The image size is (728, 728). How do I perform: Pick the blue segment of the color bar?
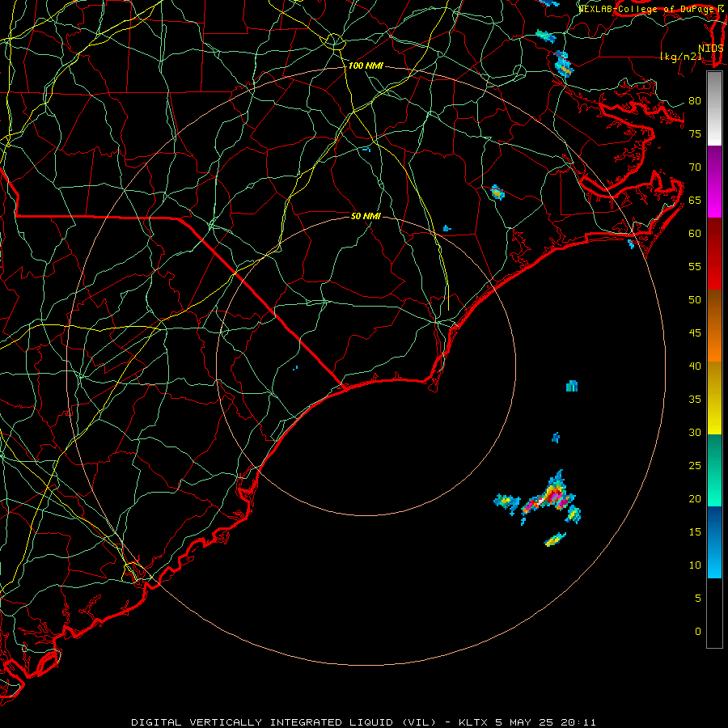(x=714, y=542)
